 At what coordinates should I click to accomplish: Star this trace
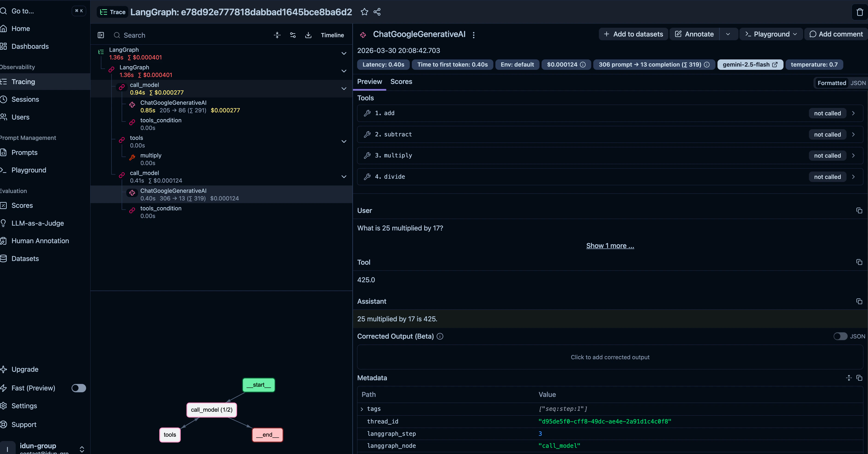coord(365,12)
